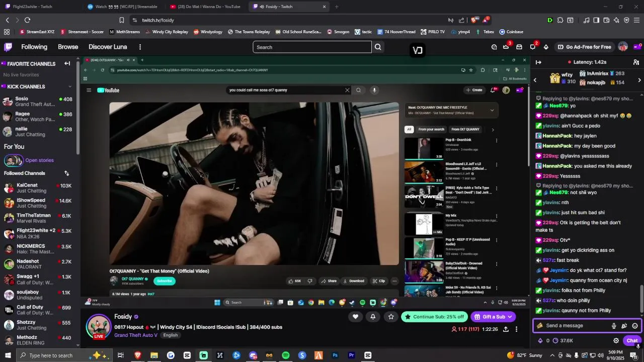Open Brave Leo AI sparkle icon
This screenshot has height=362, width=644.
tap(617, 20)
